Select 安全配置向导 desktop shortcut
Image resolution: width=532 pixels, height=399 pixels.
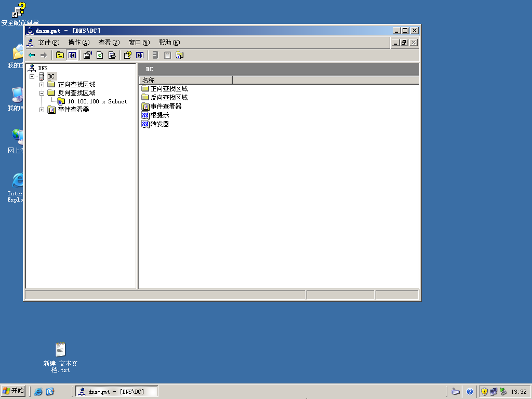tap(19, 14)
